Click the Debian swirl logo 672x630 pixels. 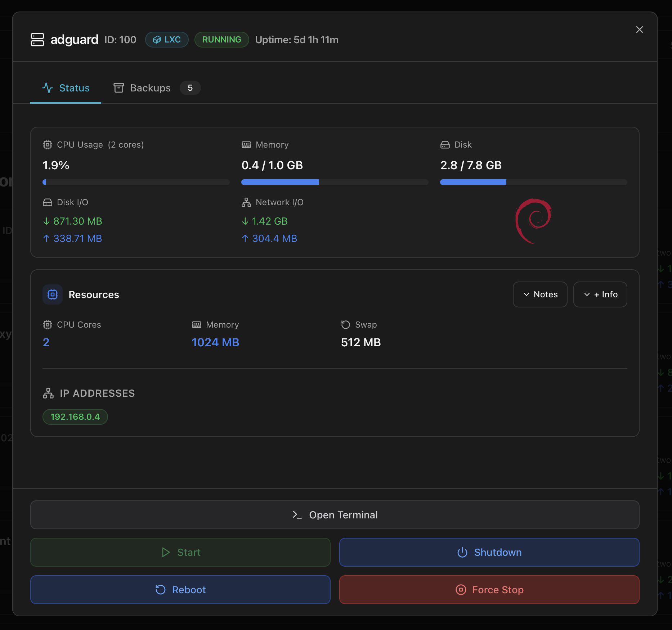pyautogui.click(x=533, y=221)
